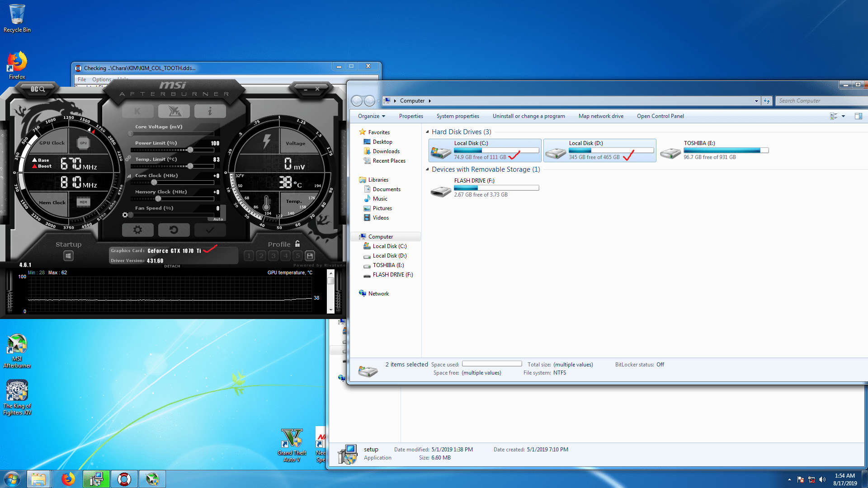The height and width of the screenshot is (488, 868).
Task: Reset overclock values with the reset icon
Action: 174,230
